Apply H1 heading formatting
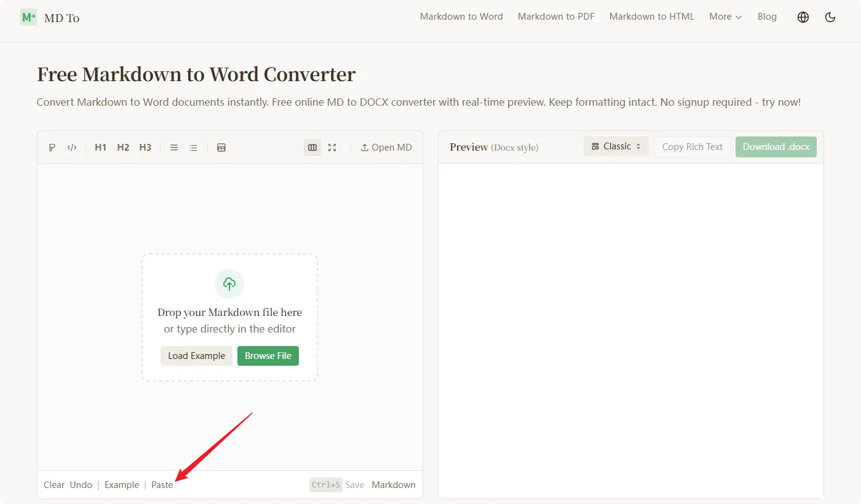The width and height of the screenshot is (861, 504). click(100, 147)
